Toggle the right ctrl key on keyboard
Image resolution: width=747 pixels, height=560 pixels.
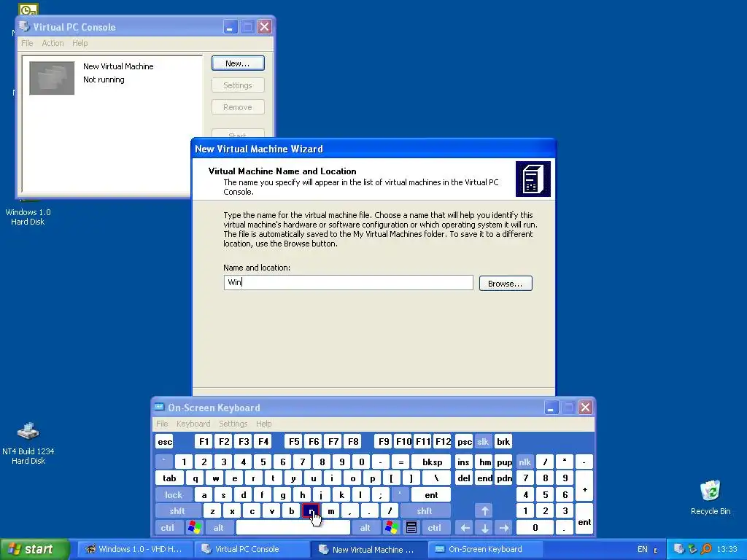coord(435,527)
